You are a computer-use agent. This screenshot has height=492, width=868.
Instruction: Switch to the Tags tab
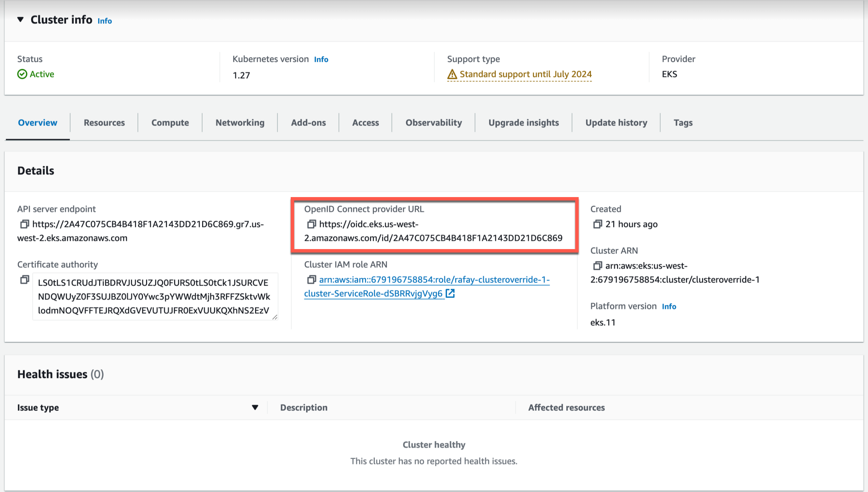(x=683, y=122)
